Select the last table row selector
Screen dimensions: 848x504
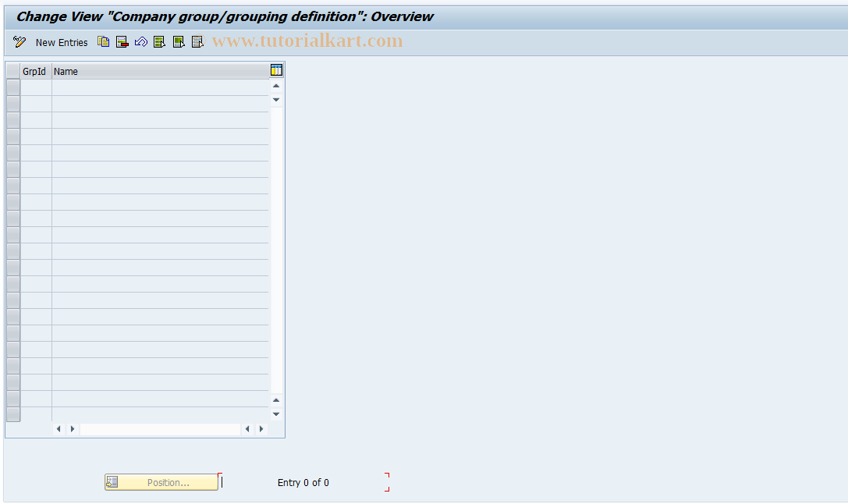(x=13, y=415)
